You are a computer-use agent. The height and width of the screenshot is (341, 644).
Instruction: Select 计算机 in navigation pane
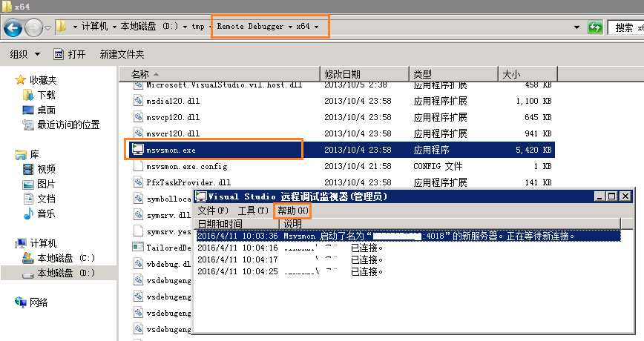(x=36, y=243)
